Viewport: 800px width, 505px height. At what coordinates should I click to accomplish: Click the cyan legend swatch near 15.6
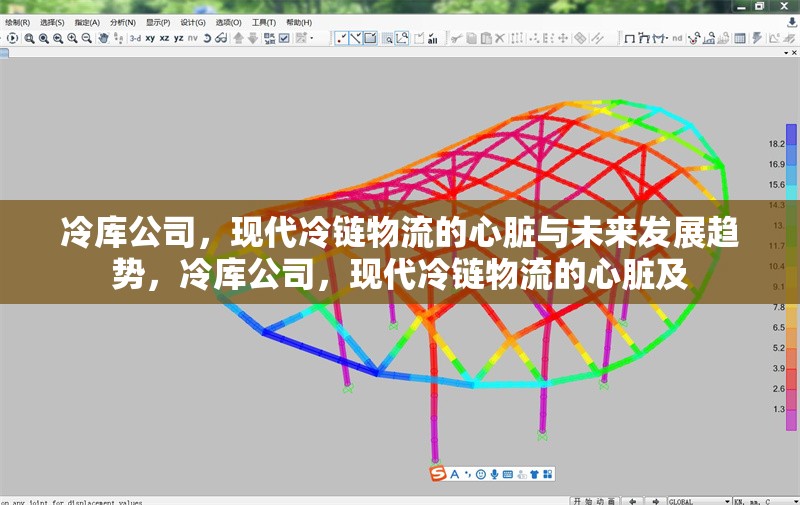[x=791, y=191]
